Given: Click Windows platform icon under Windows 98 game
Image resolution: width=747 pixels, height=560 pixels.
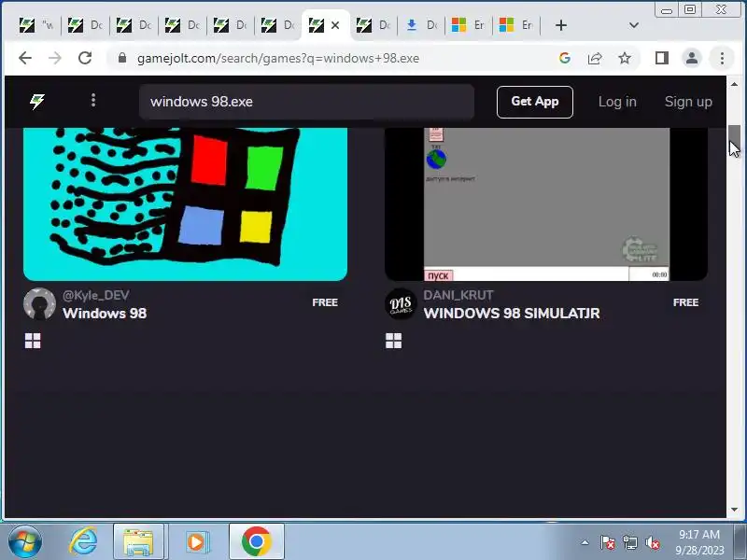Looking at the screenshot, I should point(33,341).
